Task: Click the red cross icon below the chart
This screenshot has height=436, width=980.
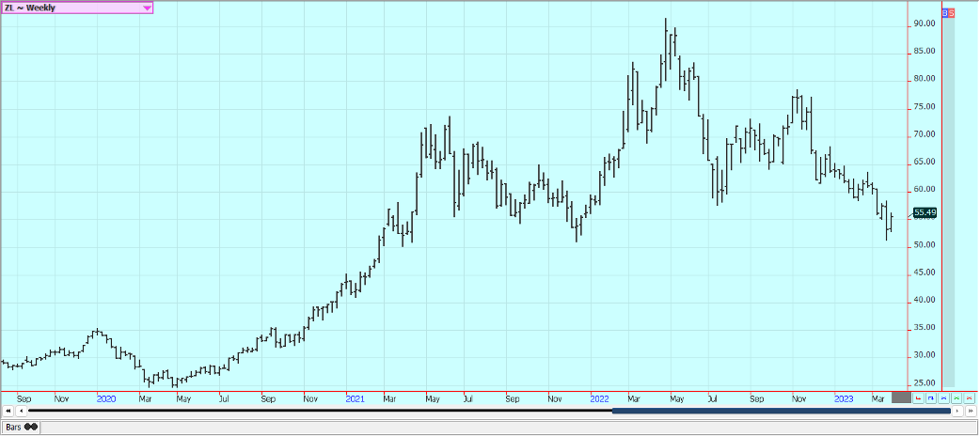Action: coord(970,398)
